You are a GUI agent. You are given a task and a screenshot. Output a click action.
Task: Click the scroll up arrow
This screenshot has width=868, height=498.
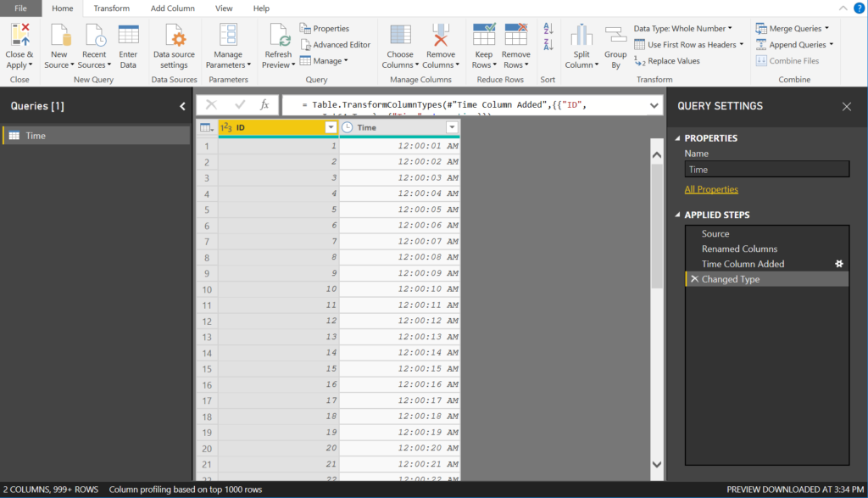(657, 155)
